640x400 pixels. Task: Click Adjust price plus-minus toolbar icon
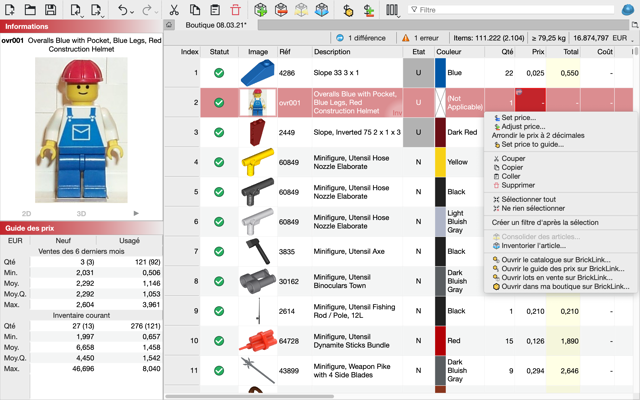[x=369, y=10]
